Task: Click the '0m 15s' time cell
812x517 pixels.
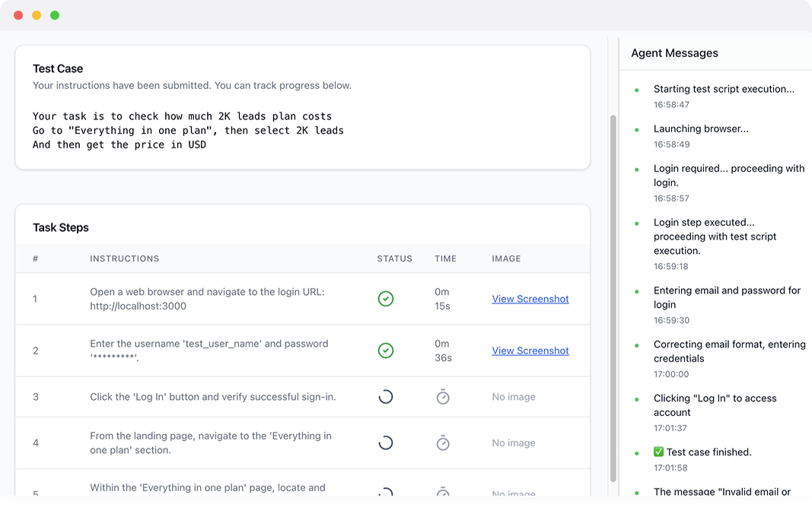Action: [442, 299]
